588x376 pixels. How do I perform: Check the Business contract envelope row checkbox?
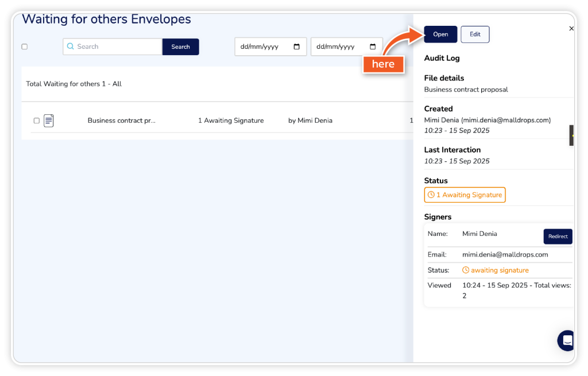37,121
